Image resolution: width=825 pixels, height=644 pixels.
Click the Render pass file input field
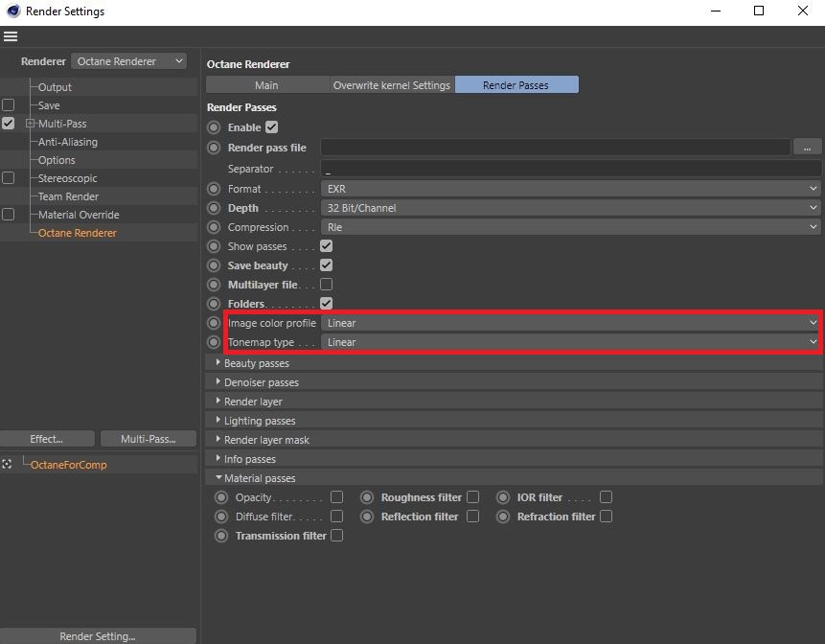click(x=555, y=148)
